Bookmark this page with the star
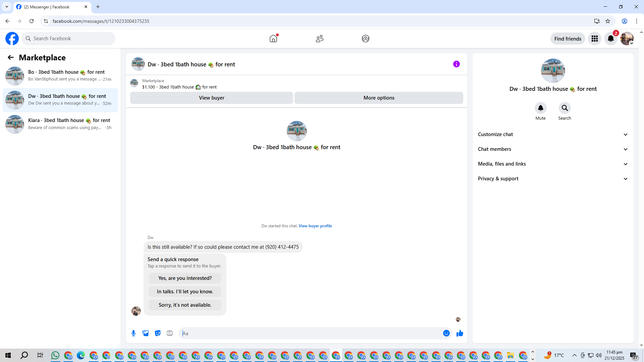644x362 pixels. pyautogui.click(x=608, y=21)
